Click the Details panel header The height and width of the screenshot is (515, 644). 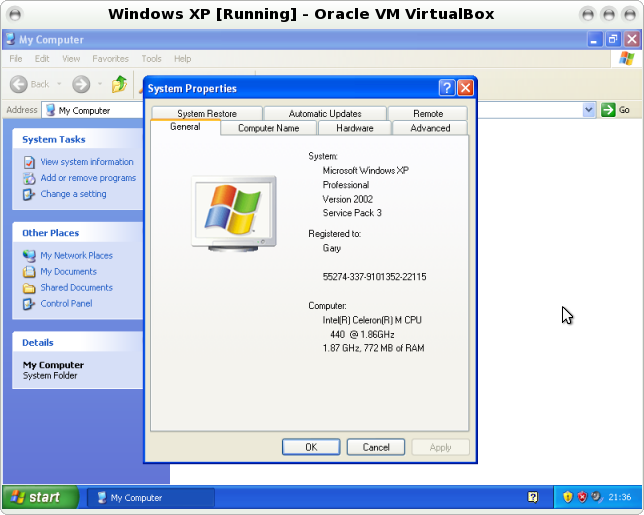pyautogui.click(x=78, y=343)
